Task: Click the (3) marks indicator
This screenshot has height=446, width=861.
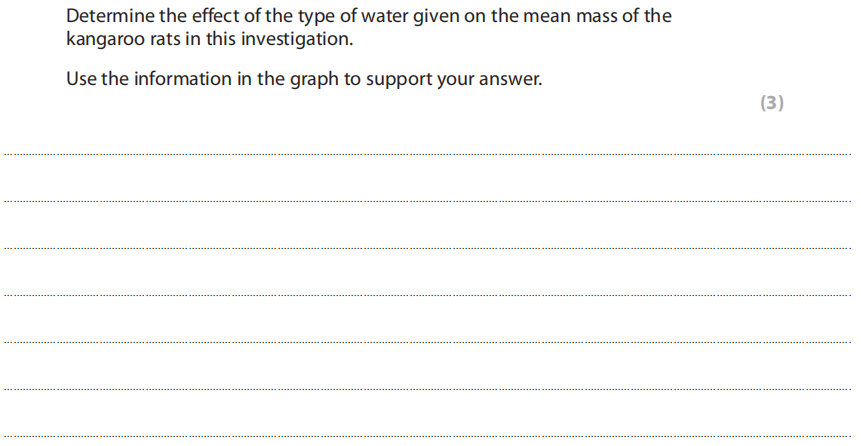Action: [x=772, y=102]
